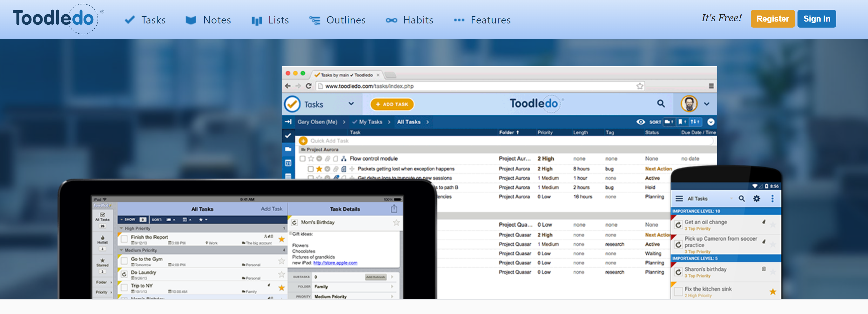Image resolution: width=868 pixels, height=314 pixels.
Task: Toggle the star on Fix the kitchen sink
Action: click(773, 292)
